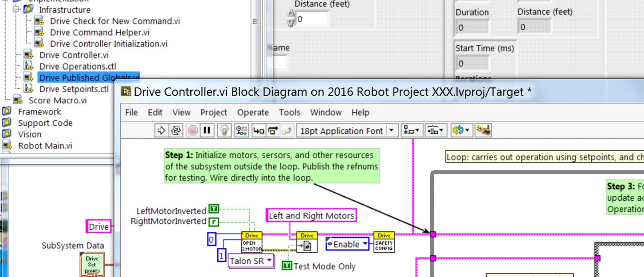Toggle the LeftMotorInverted true constant

pos(214,208)
